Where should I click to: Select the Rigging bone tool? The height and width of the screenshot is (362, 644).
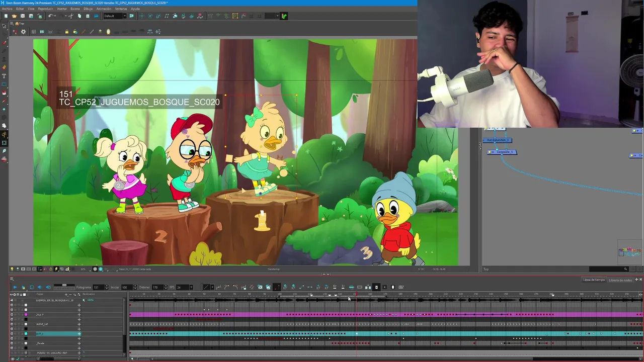point(5,135)
